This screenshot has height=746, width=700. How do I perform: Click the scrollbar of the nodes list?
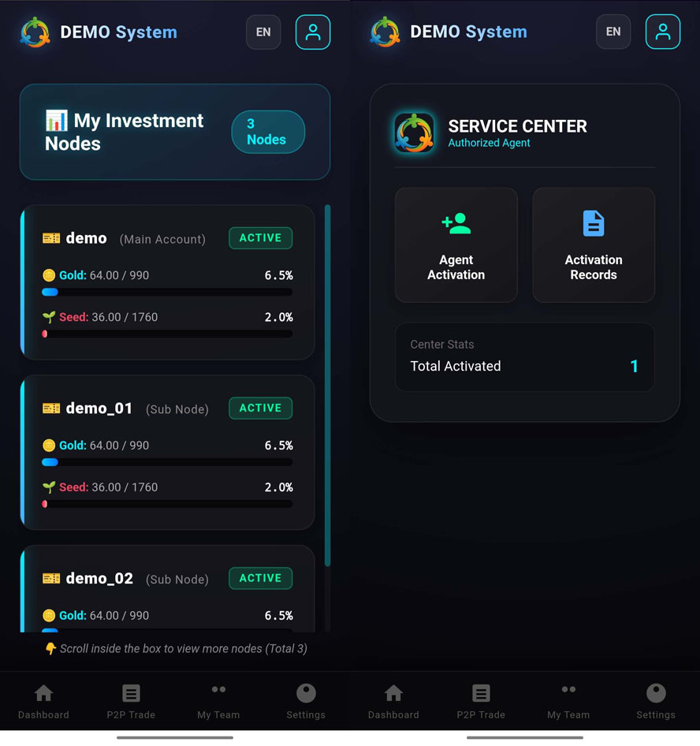pos(327,386)
